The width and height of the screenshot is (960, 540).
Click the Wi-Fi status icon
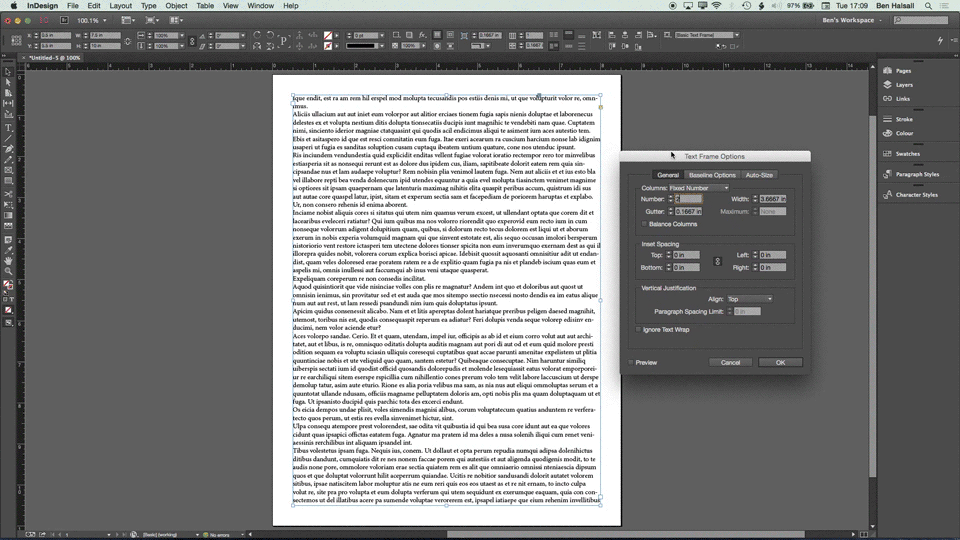pyautogui.click(x=716, y=6)
